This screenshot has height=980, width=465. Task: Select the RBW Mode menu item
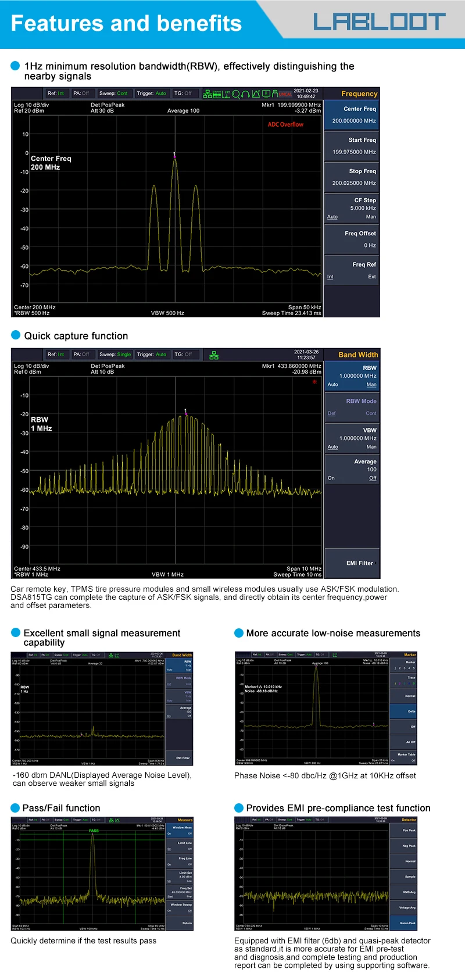[x=352, y=407]
